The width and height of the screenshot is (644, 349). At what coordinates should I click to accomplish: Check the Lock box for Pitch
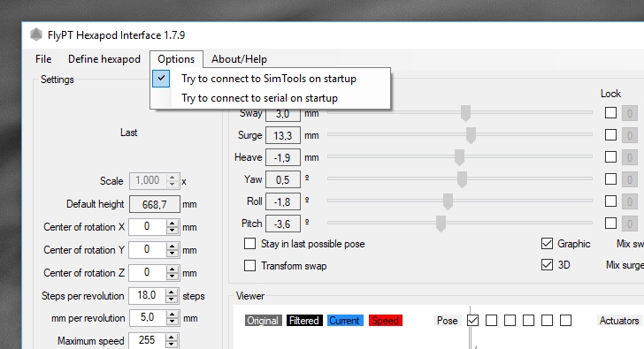coord(610,224)
